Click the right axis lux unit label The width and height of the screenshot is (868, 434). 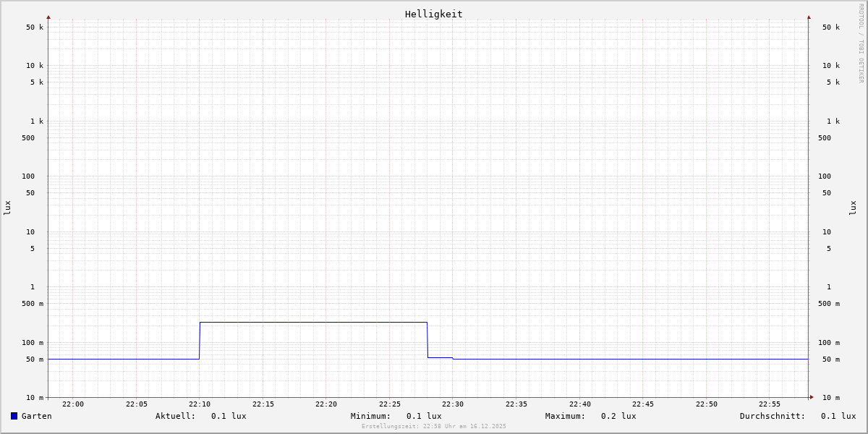853,208
